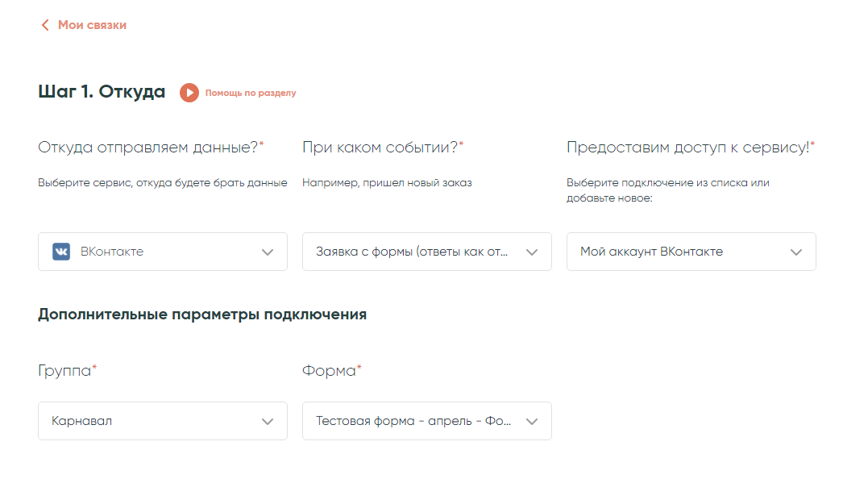Viewport: 868px width, 479px height.
Task: Select the Мой аккаунт ВКонтакте connection dropdown
Action: [x=677, y=252]
